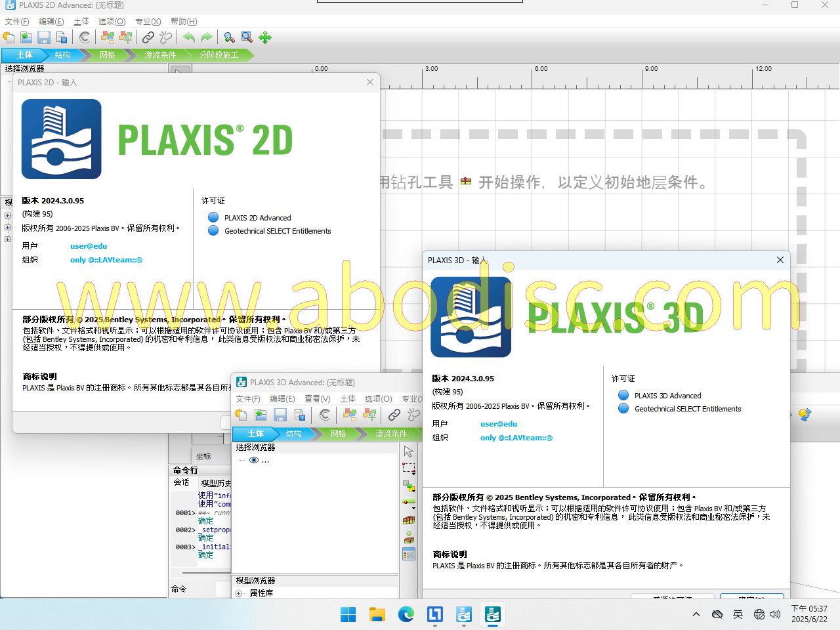Click the 坐标 tab label

coord(203,456)
